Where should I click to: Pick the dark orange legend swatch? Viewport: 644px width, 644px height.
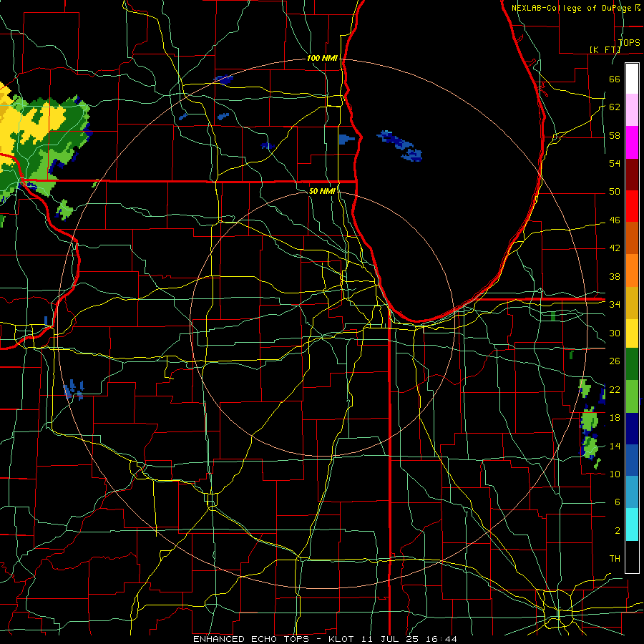(x=632, y=238)
